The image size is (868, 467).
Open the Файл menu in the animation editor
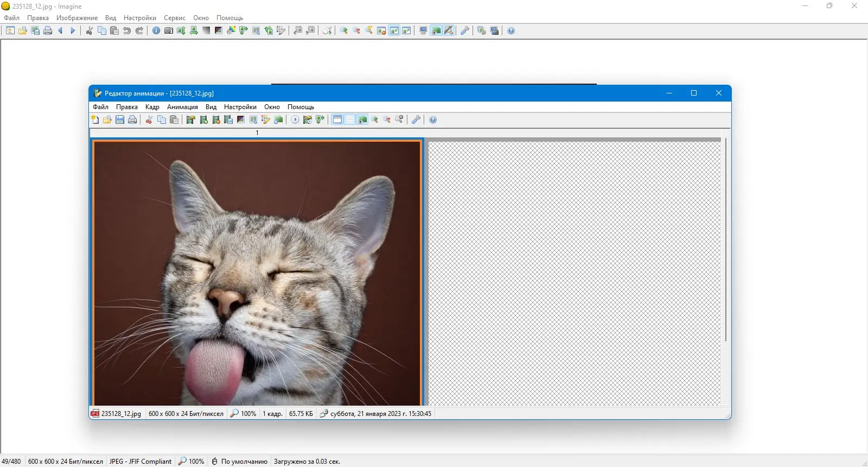pyautogui.click(x=101, y=107)
